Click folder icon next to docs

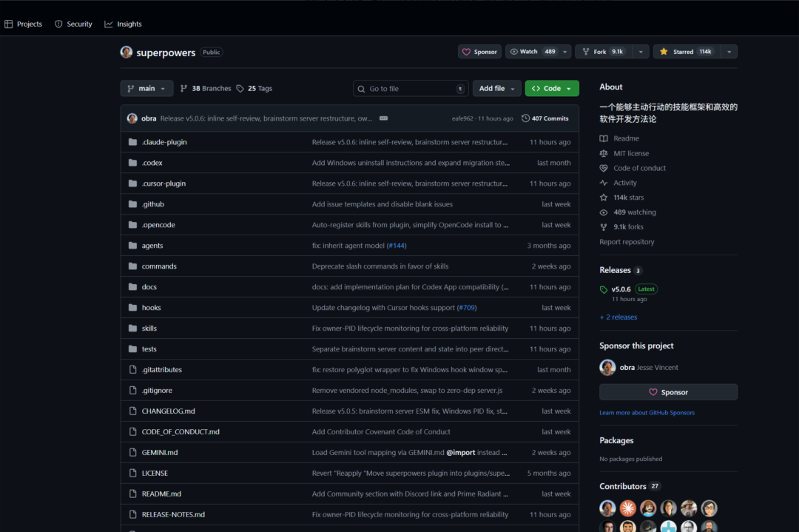[132, 287]
